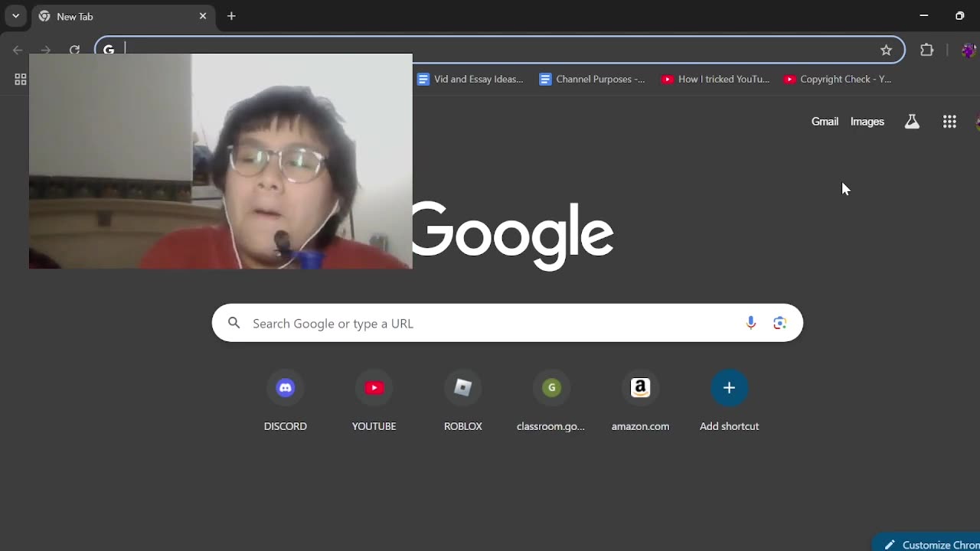Go back with the back arrow
The width and height of the screenshot is (980, 551).
pyautogui.click(x=18, y=50)
